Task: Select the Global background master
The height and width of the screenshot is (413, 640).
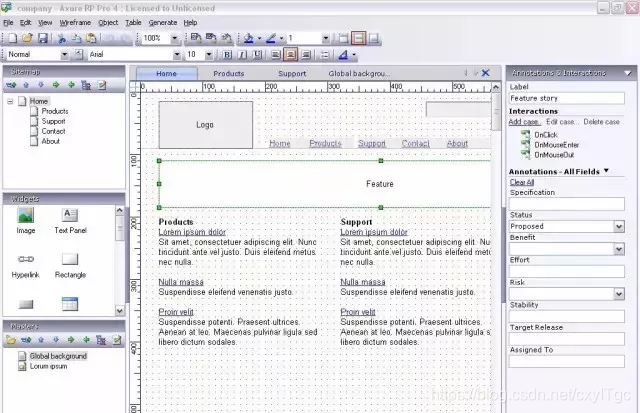Action: click(x=58, y=356)
